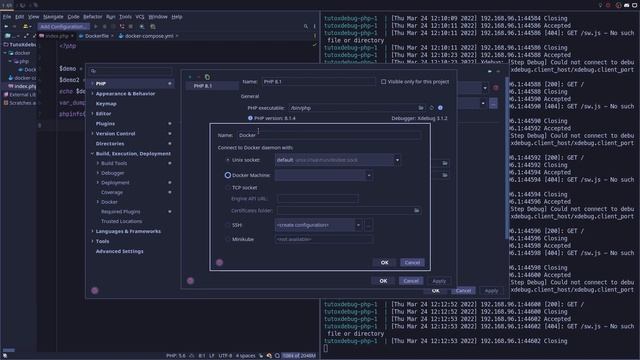Screen dimensions: 640x360
Task: Open the Refactor menu
Action: (x=92, y=17)
